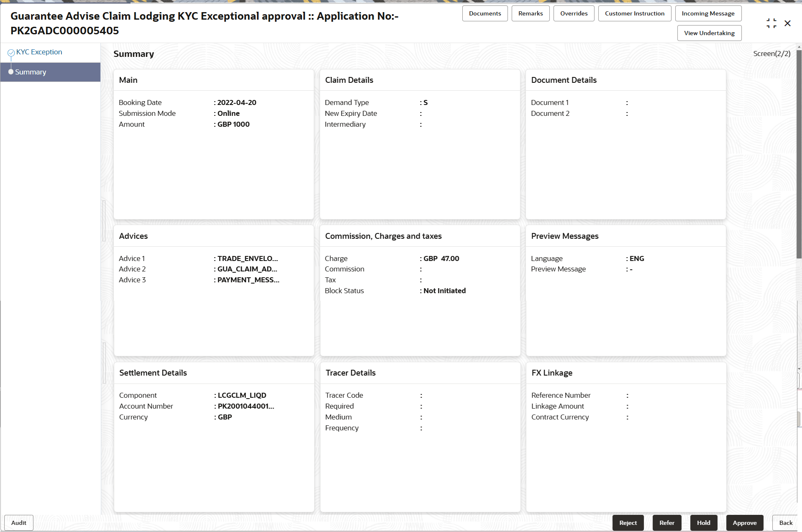The image size is (802, 532).
Task: Select KYC Exception in the left navigation
Action: [x=39, y=51]
